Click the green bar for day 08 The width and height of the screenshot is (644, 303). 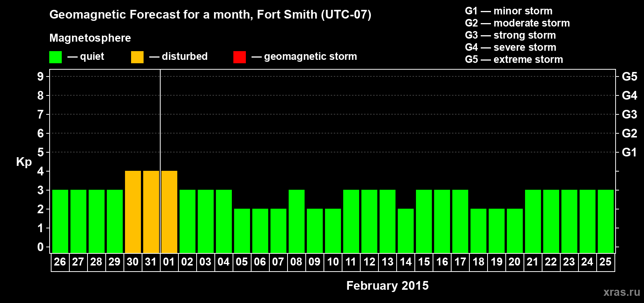(x=297, y=221)
